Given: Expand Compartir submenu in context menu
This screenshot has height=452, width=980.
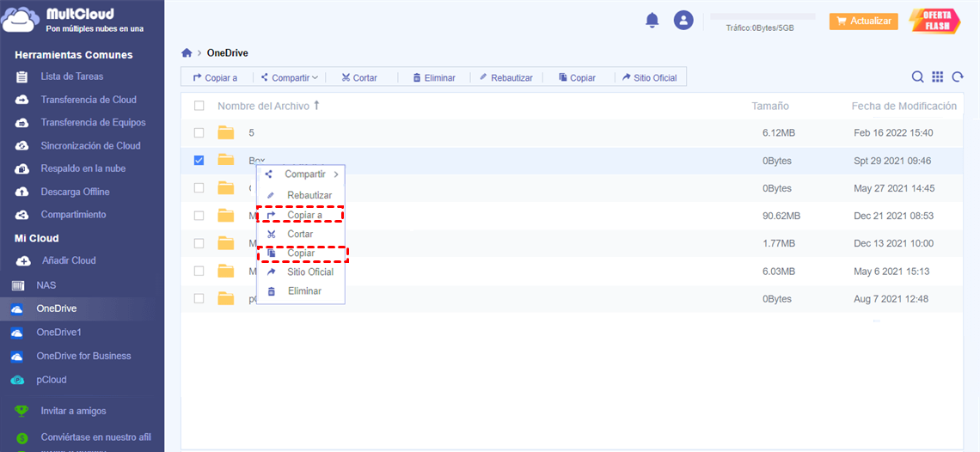Looking at the screenshot, I should click(302, 174).
